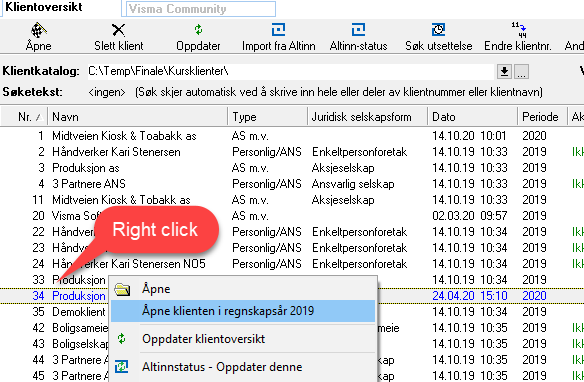This screenshot has width=584, height=382.
Task: Click the Ansvarlig selskap cell
Action: click(x=353, y=184)
